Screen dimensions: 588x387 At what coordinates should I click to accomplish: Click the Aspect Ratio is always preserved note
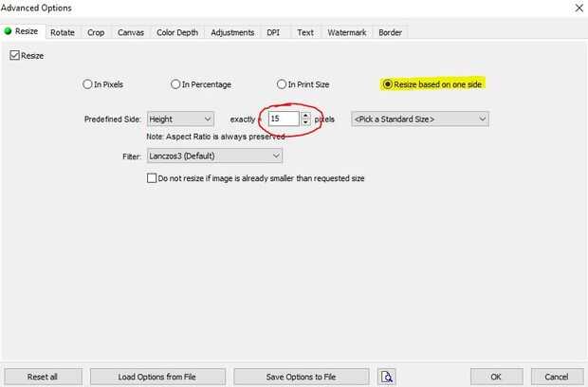215,137
